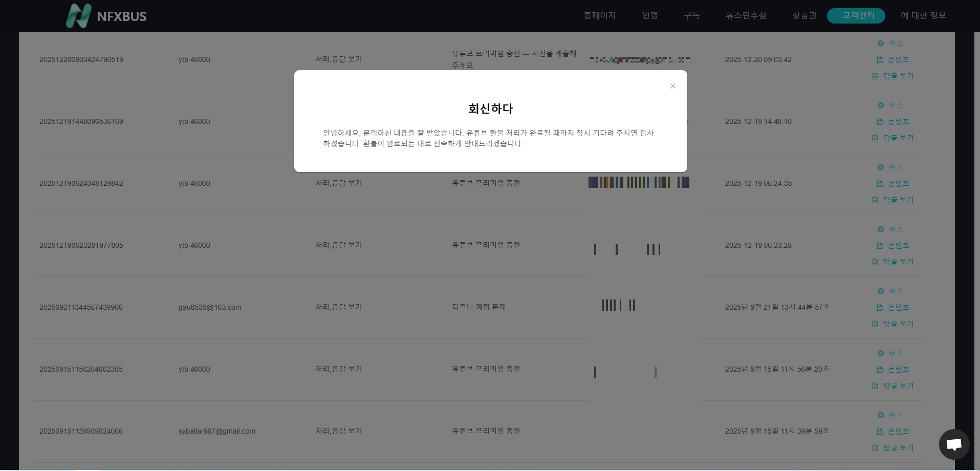Open the 구독 menu item
The image size is (980, 471).
(692, 15)
